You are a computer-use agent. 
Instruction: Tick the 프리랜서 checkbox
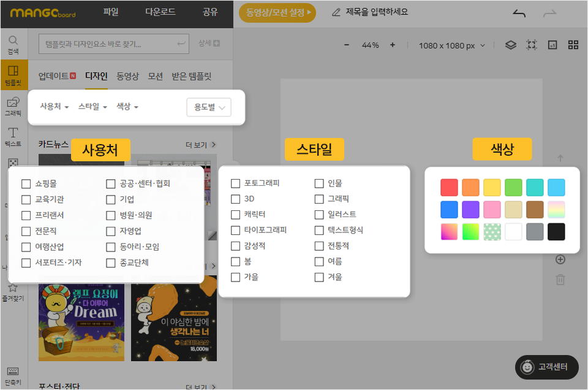(x=26, y=215)
